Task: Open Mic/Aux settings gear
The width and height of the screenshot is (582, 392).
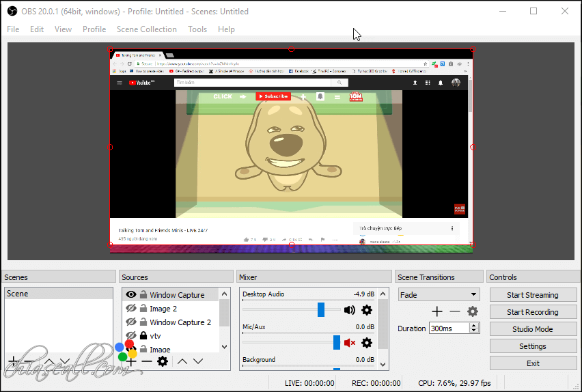Action: coord(367,343)
